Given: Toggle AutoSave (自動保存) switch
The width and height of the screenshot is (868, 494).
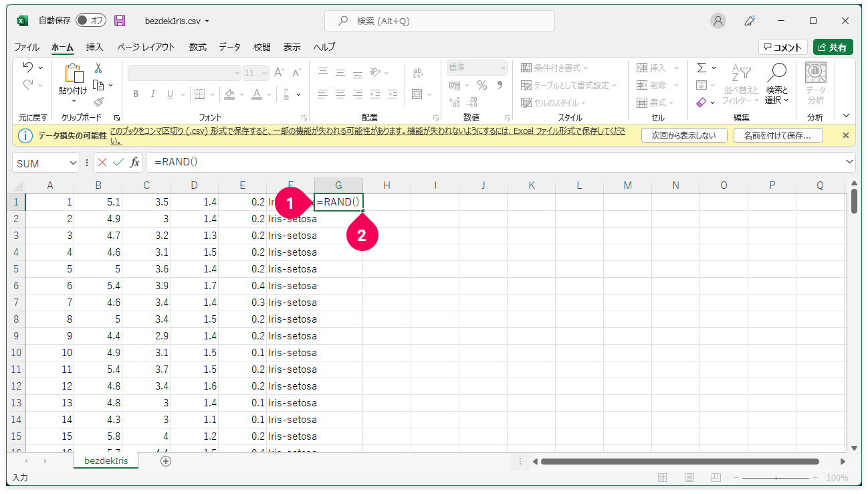Looking at the screenshot, I should [90, 21].
